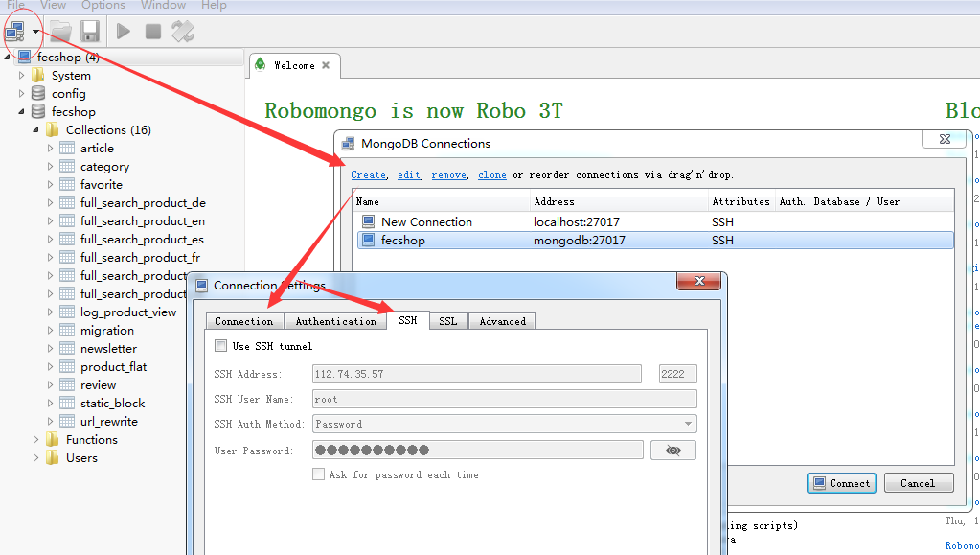The width and height of the screenshot is (980, 555).
Task: Select the Welcome tab
Action: click(294, 65)
